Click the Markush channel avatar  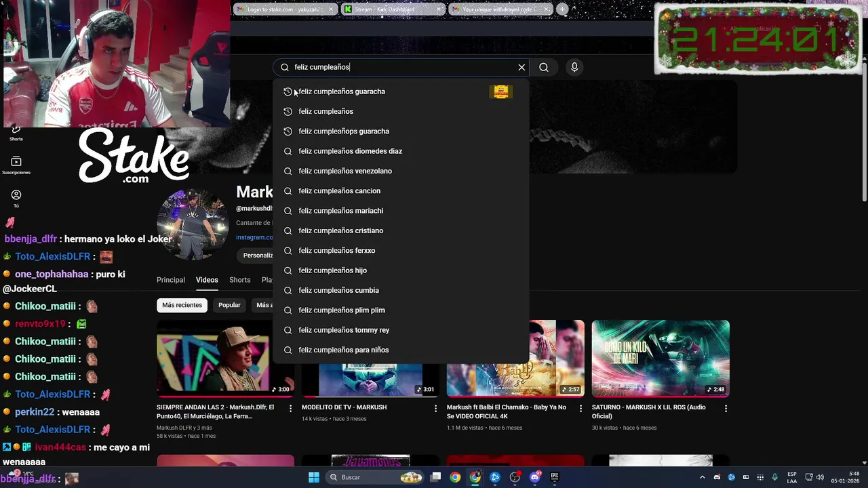pos(193,224)
